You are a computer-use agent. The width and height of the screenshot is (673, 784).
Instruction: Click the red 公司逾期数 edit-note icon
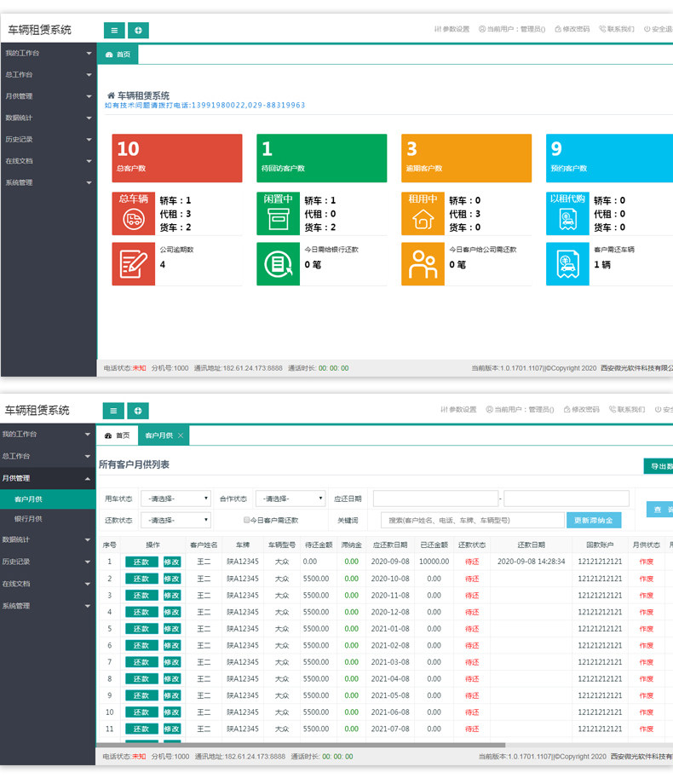[x=134, y=264]
